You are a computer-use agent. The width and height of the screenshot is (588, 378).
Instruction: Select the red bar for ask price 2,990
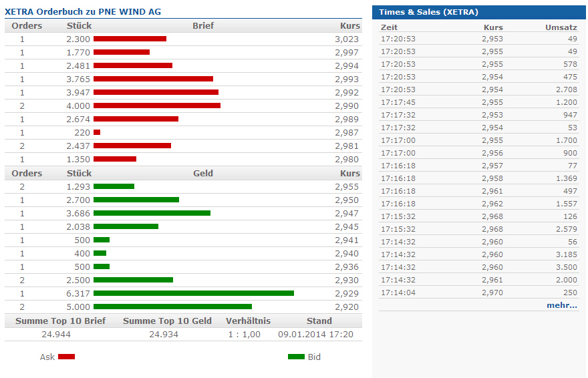157,106
